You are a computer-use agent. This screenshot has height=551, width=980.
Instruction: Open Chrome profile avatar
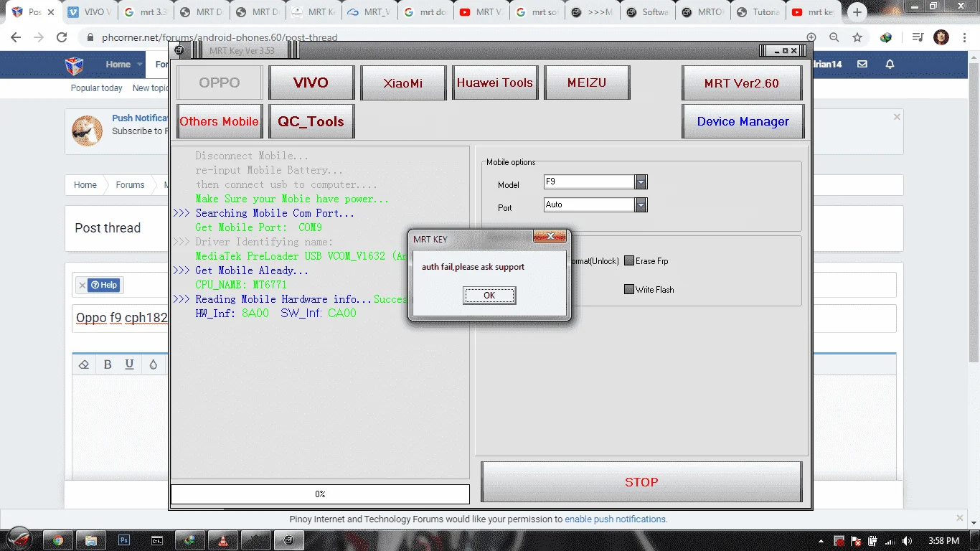tap(941, 37)
